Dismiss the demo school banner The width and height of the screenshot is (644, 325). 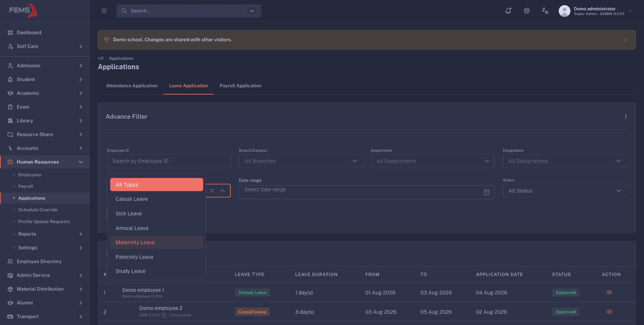click(625, 40)
